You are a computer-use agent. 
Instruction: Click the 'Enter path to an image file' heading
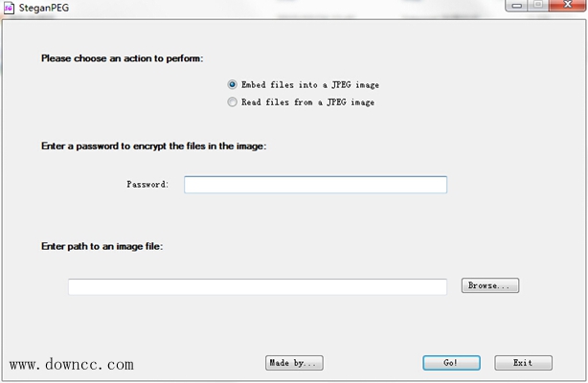click(102, 246)
